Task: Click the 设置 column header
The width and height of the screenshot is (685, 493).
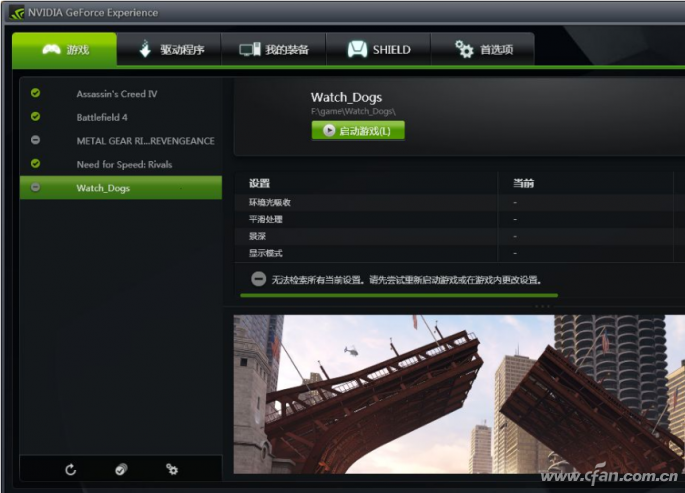Action: 259,183
